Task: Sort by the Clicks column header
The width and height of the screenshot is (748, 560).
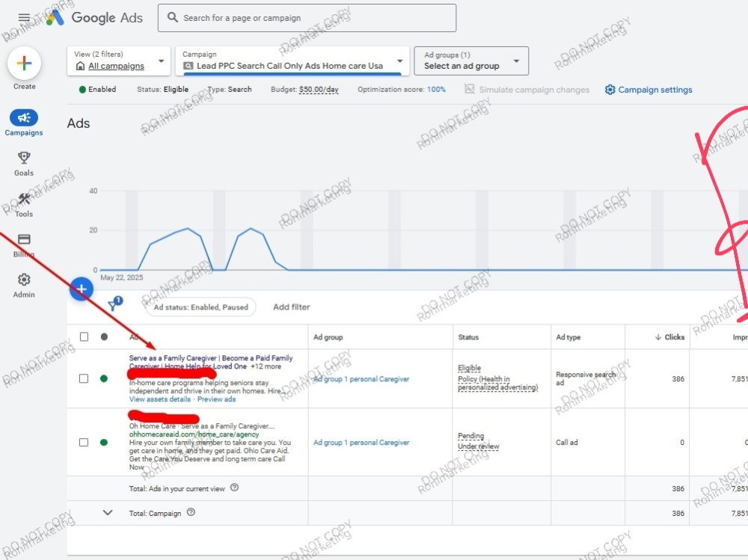Action: [669, 336]
